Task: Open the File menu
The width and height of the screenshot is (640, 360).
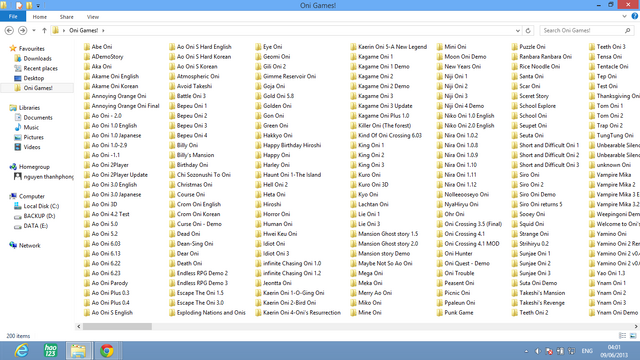Action: pos(13,16)
